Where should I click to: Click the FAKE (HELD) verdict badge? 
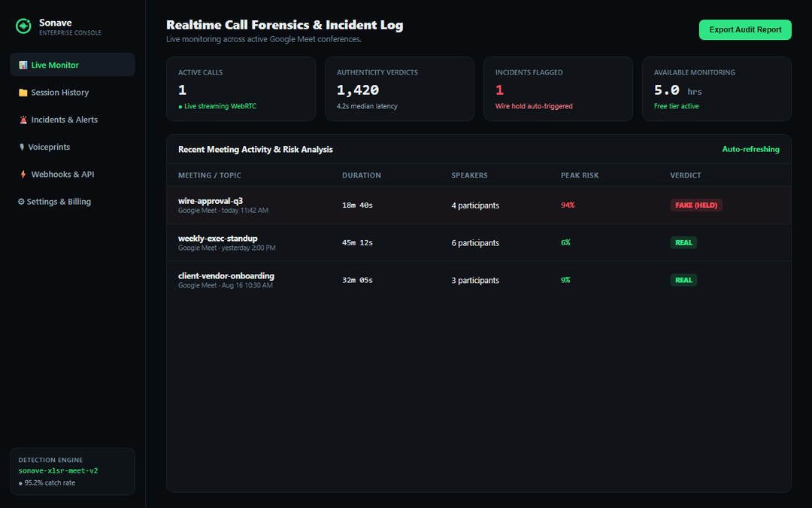[696, 205]
